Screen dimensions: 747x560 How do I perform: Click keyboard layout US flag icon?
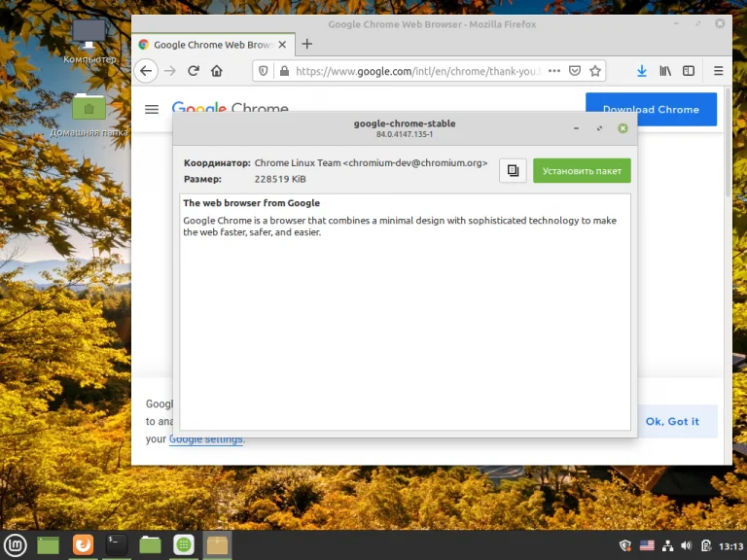[x=647, y=545]
